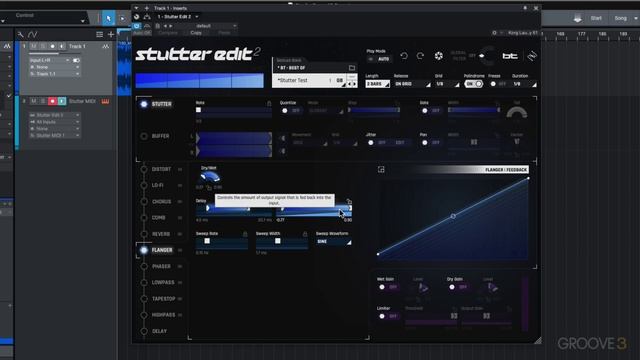Toggle the Stutter Gate switch
640x360 pixels.
[430, 111]
